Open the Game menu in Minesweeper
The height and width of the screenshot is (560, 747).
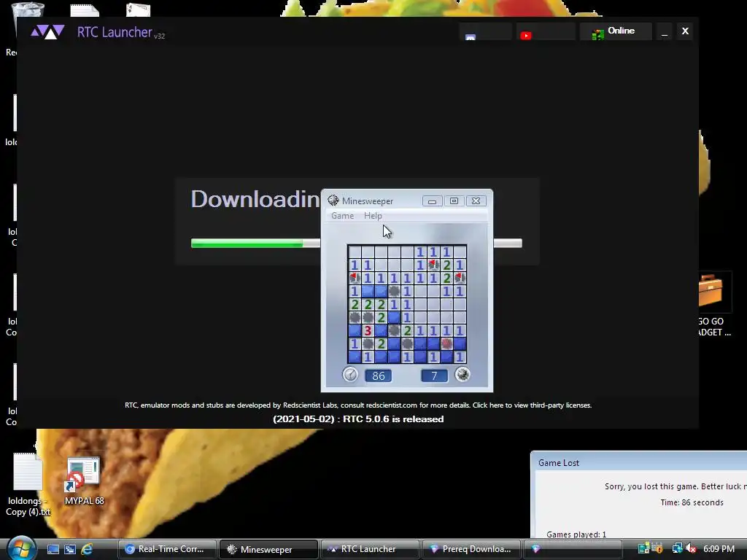click(343, 216)
